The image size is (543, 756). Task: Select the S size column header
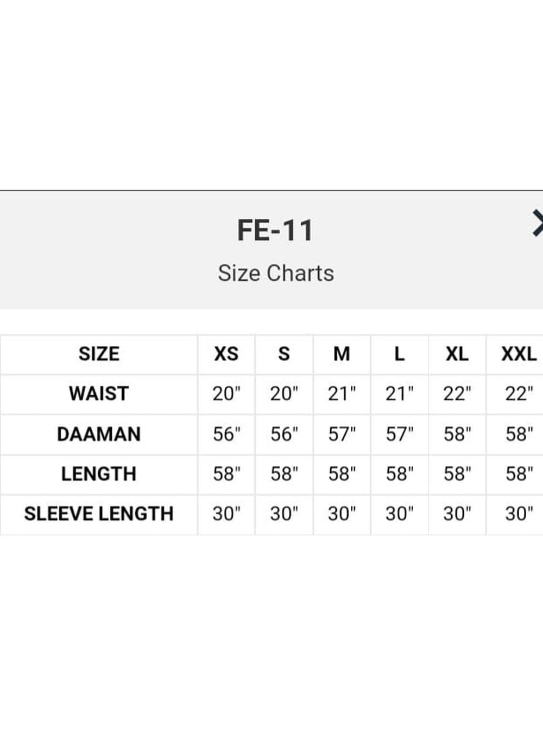click(x=284, y=354)
